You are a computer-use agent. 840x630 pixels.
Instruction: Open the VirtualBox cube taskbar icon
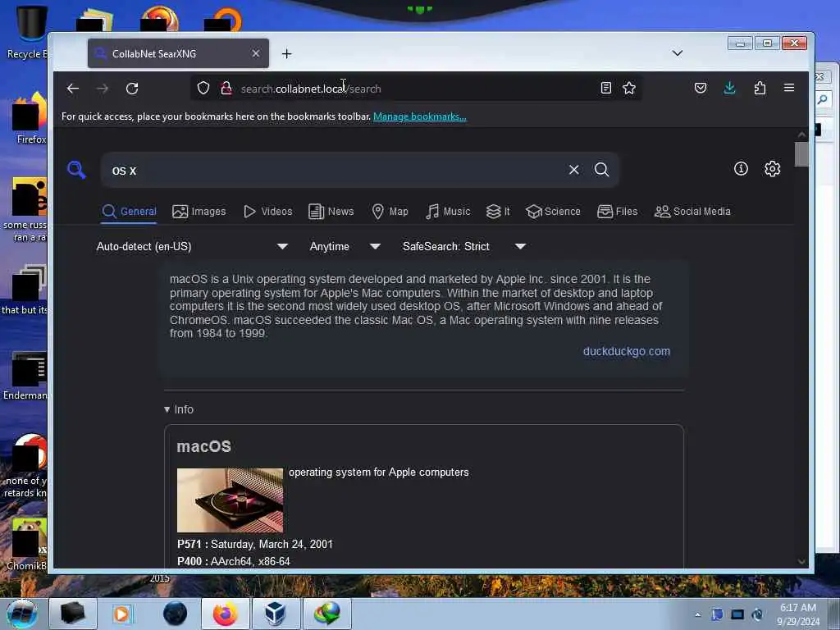[276, 614]
